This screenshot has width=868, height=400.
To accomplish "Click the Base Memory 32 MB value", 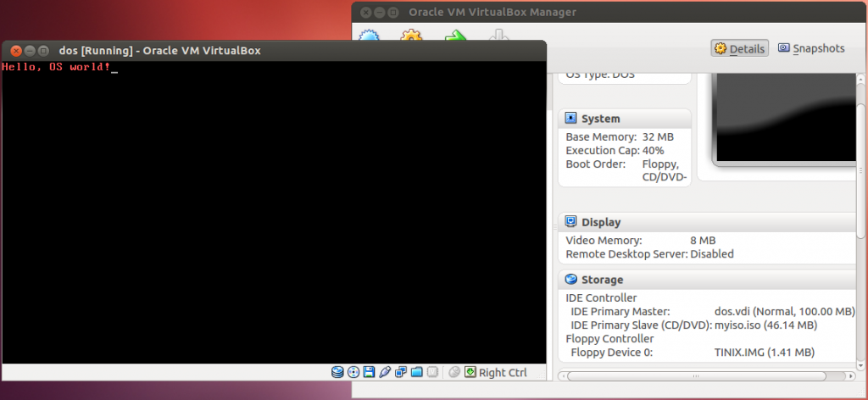I will [658, 136].
